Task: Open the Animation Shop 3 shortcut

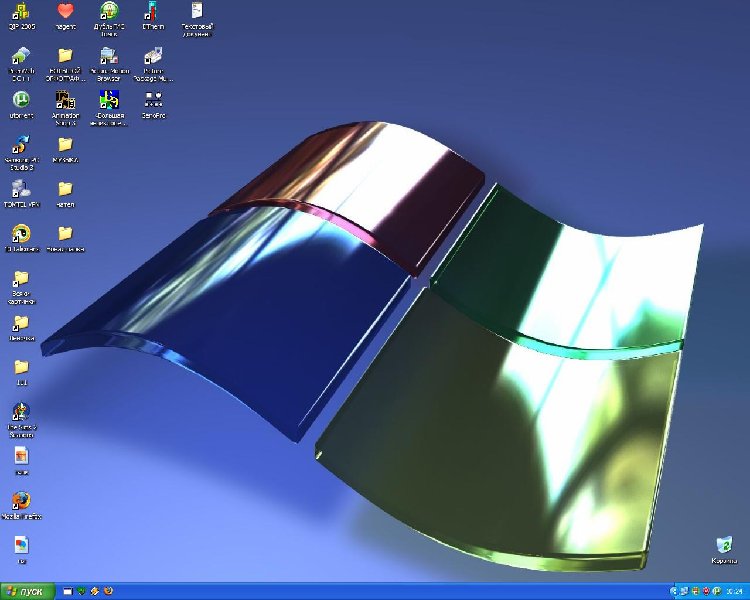Action: 66,108
